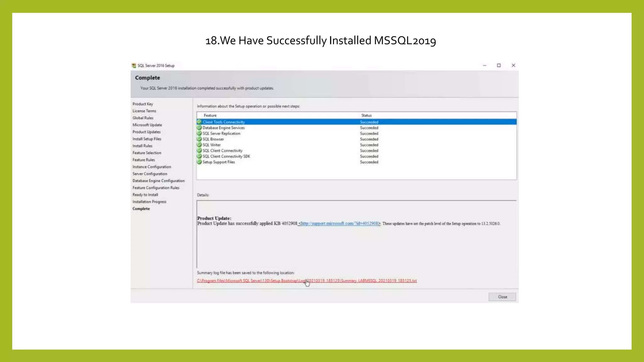Screen dimensions: 644x362
Task: Select Installation Progress in the steps list
Action: [x=149, y=202]
